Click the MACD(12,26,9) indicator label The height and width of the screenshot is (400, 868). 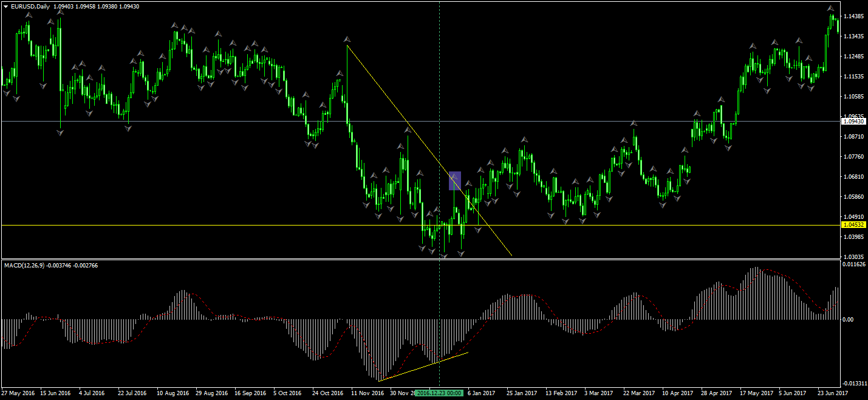(26, 266)
